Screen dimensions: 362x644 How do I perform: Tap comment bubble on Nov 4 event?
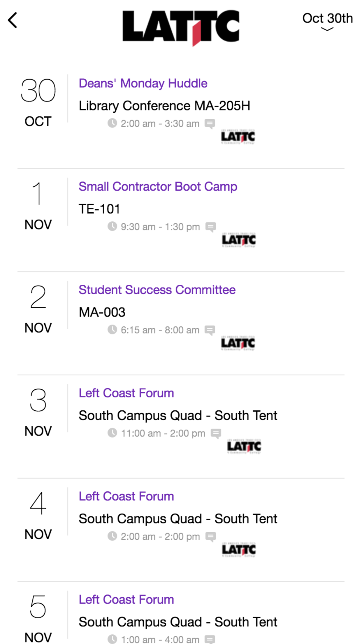pos(210,537)
